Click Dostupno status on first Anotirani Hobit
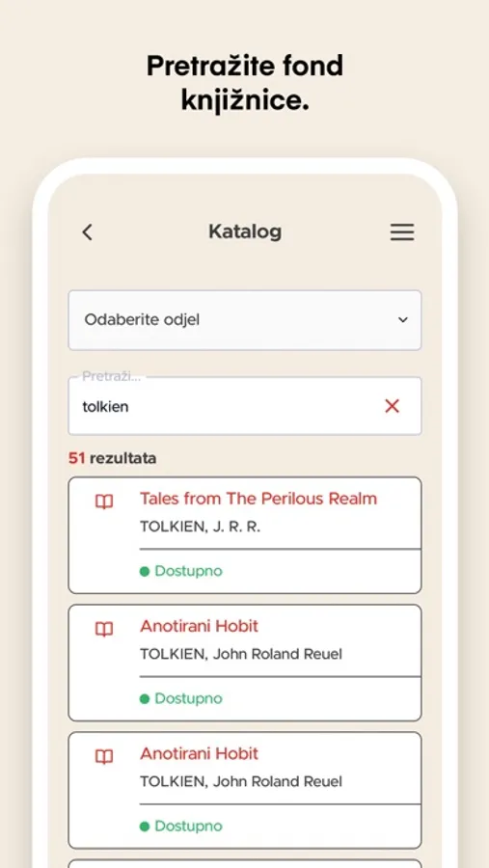The image size is (489, 868). tap(181, 698)
